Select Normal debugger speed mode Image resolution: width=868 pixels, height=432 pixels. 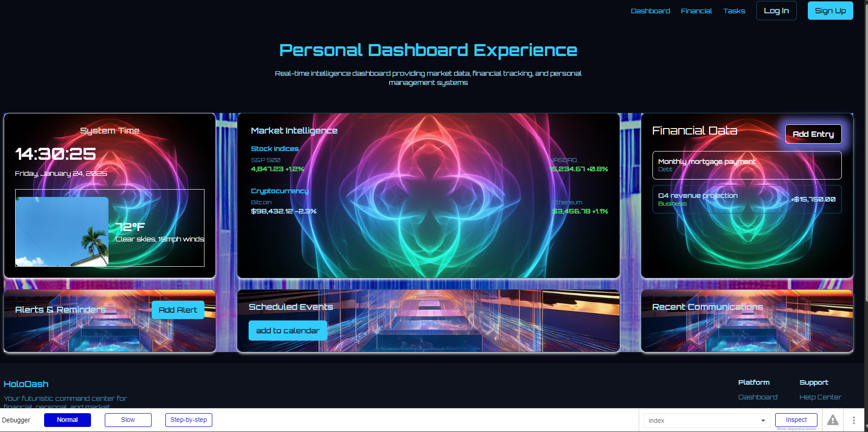68,420
